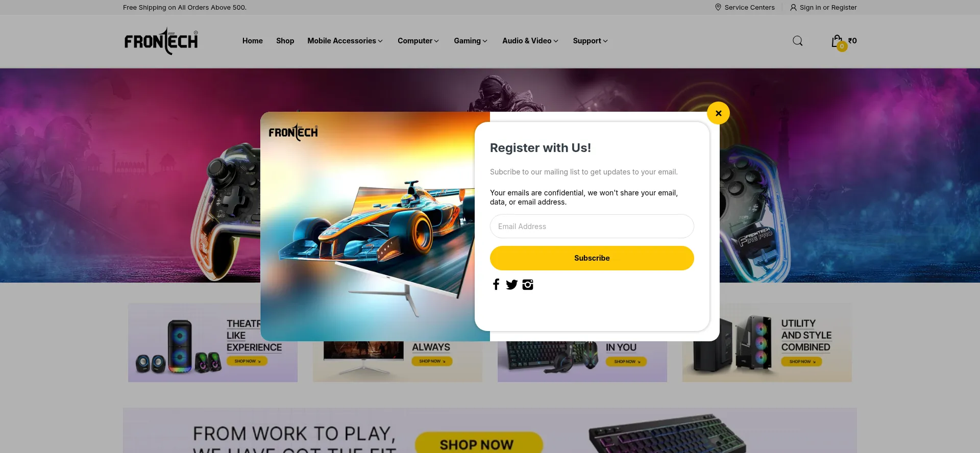Click Shop Now on Utility and Style banner
Screen dimensions: 980x453
tap(801, 362)
